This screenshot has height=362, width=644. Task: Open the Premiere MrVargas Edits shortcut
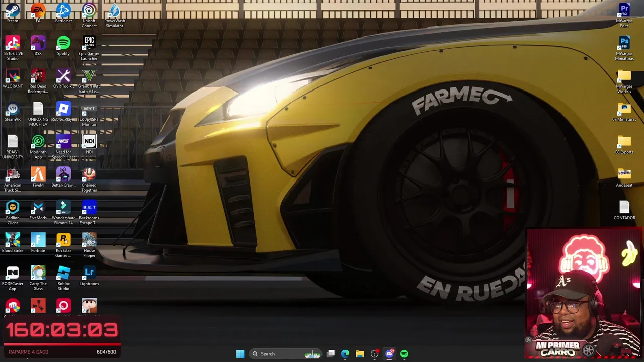point(624,15)
